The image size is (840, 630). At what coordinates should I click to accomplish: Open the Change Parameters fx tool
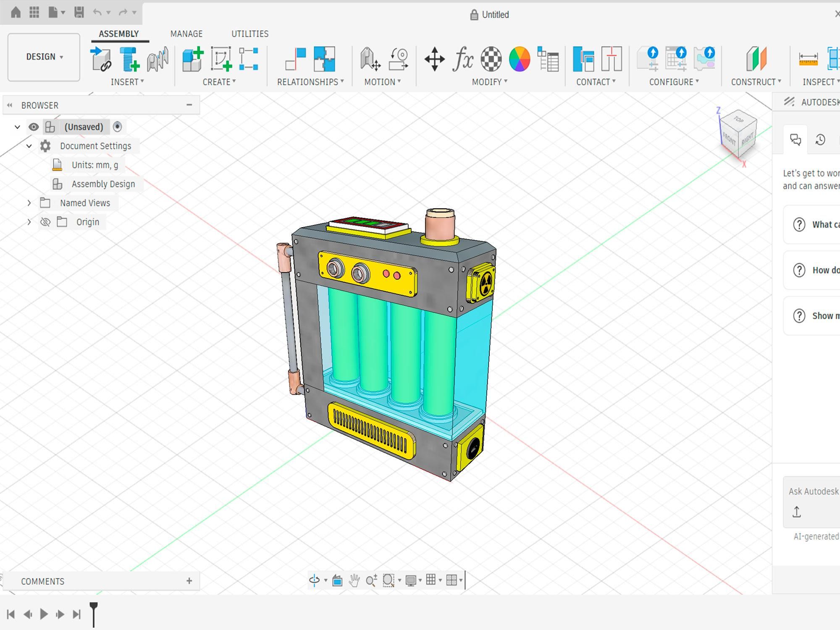(463, 59)
